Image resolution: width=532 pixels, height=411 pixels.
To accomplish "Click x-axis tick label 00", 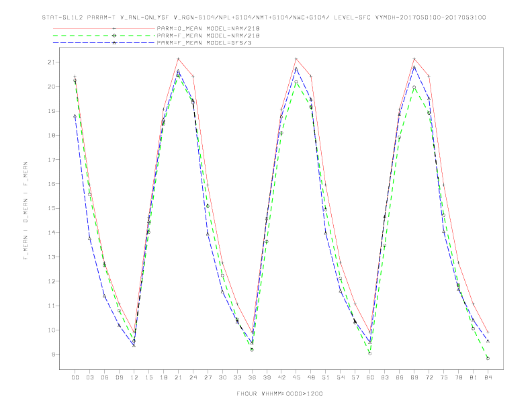I will (75, 377).
